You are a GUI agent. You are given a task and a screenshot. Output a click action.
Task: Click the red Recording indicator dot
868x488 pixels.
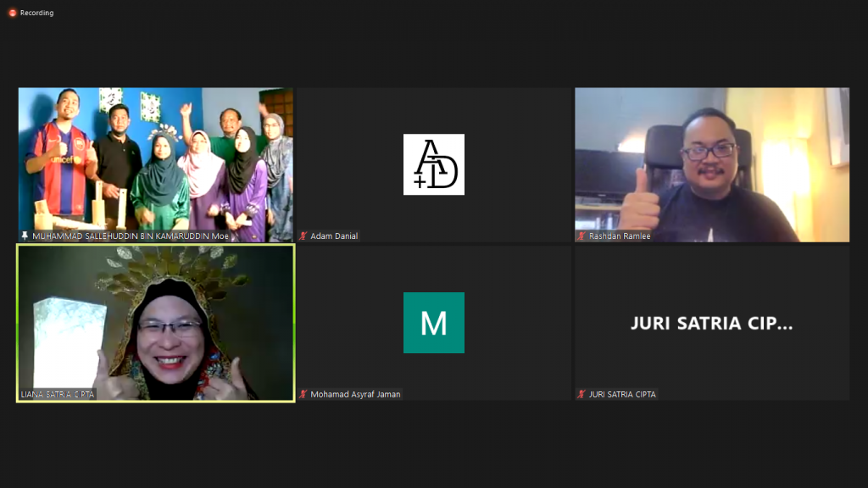pyautogui.click(x=12, y=13)
